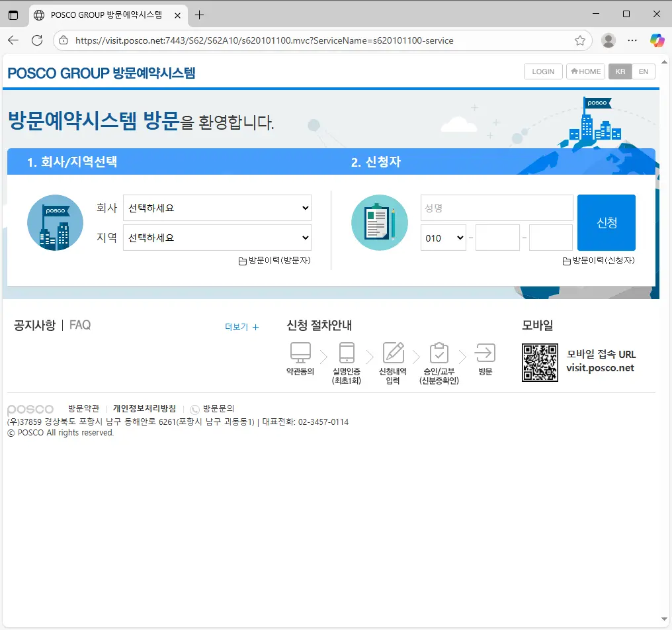672x630 pixels.
Task: Click the clipboard applicant circle icon
Action: (379, 222)
